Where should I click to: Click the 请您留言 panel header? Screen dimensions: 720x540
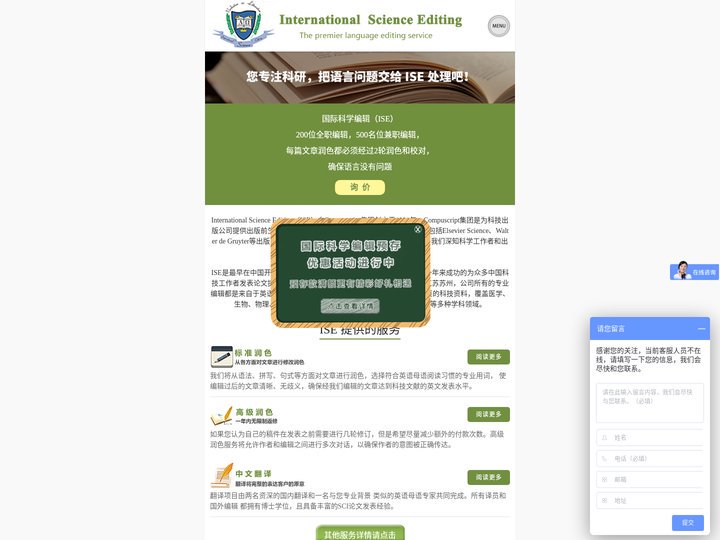tap(650, 328)
